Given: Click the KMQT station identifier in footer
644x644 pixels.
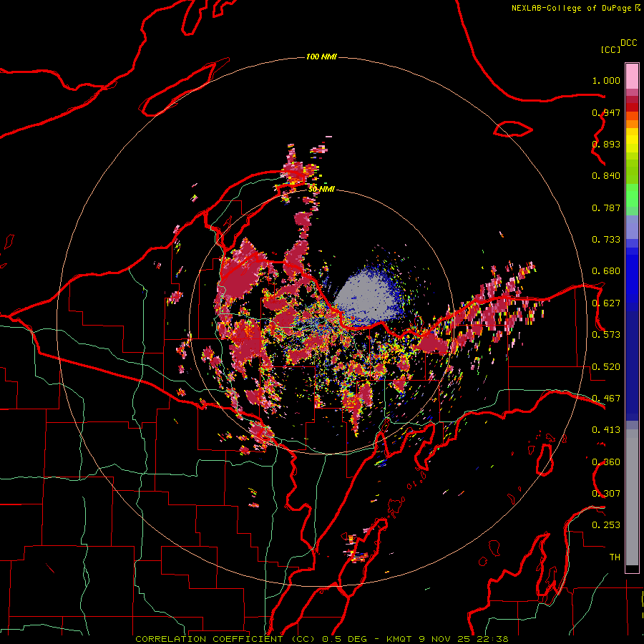Looking at the screenshot, I should click(x=399, y=639).
